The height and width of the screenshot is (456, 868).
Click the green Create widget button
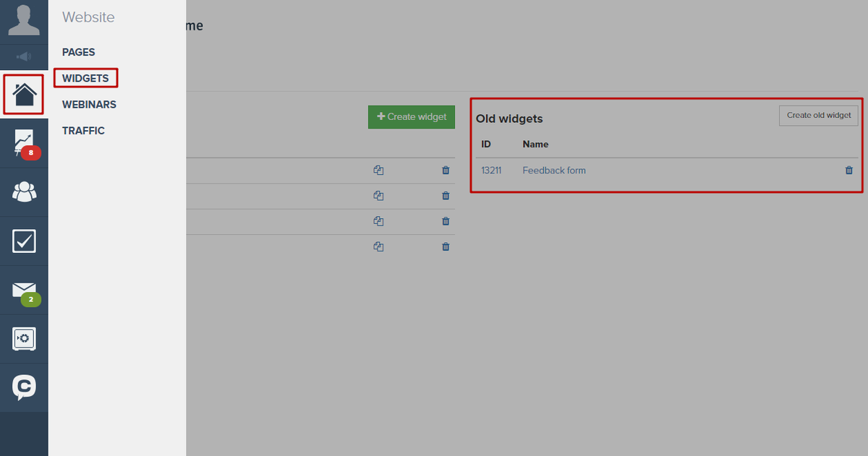click(x=412, y=116)
